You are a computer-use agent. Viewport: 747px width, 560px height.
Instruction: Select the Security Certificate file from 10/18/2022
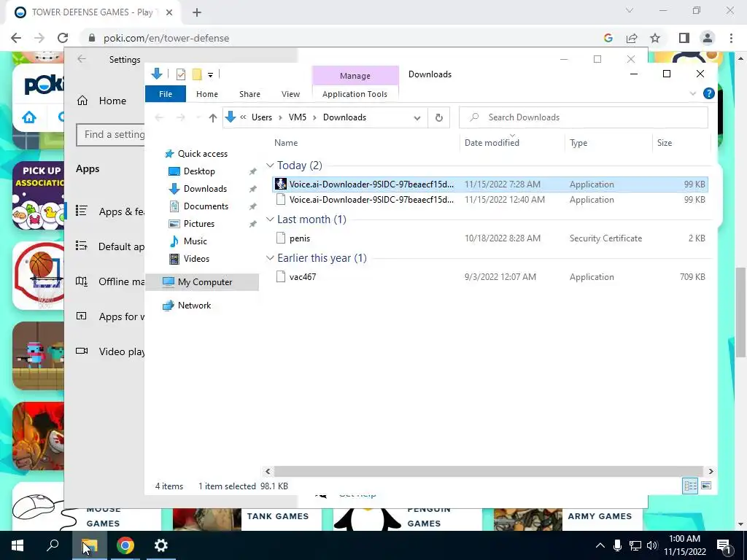tap(490, 238)
